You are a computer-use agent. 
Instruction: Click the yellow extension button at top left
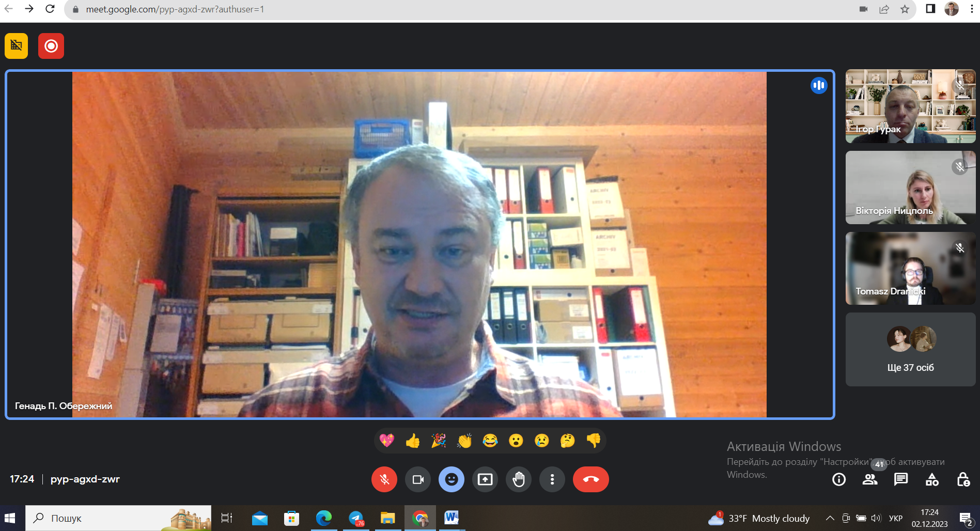coord(17,46)
